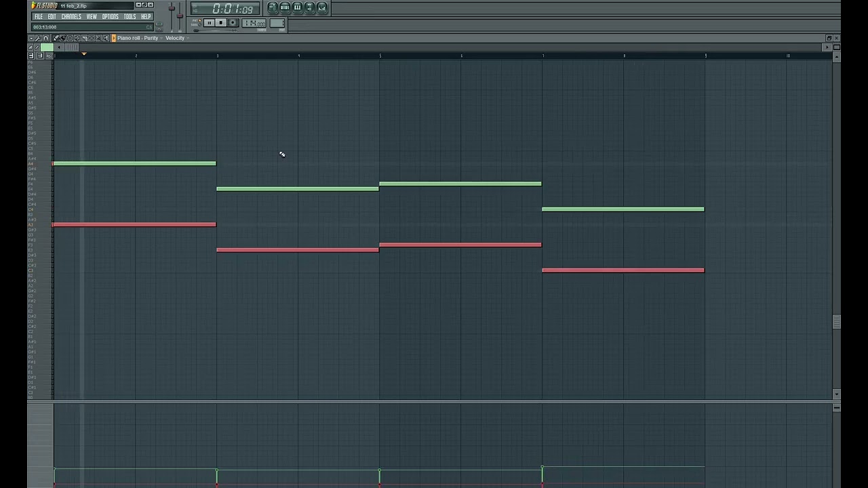The height and width of the screenshot is (488, 868).
Task: Click the 11 feb_2.flp project title
Action: pos(73,5)
